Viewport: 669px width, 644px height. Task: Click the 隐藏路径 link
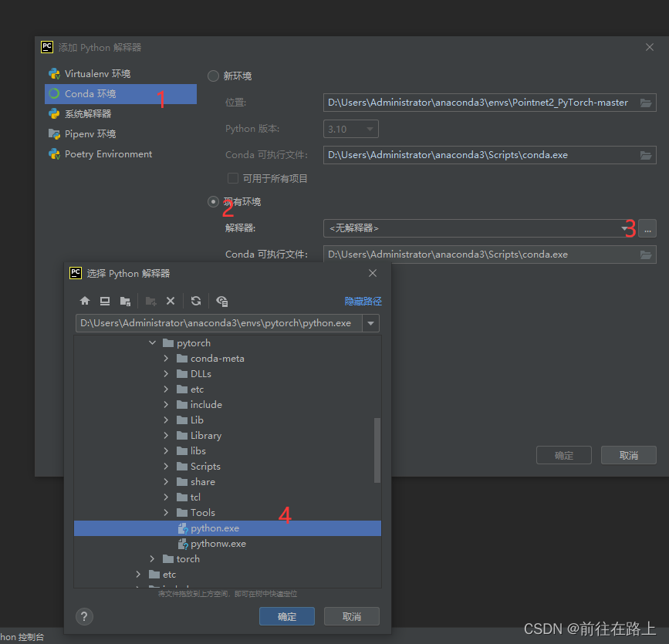pyautogui.click(x=363, y=301)
